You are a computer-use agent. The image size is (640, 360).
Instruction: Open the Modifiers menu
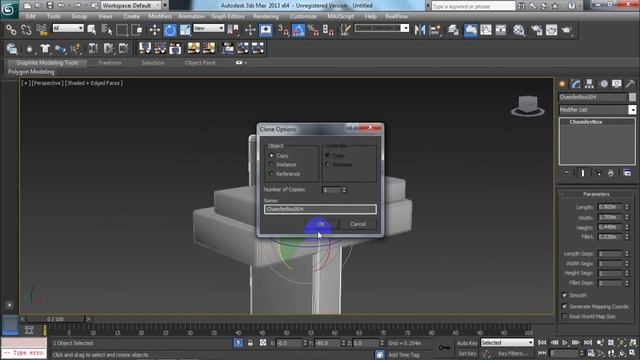[x=160, y=16]
